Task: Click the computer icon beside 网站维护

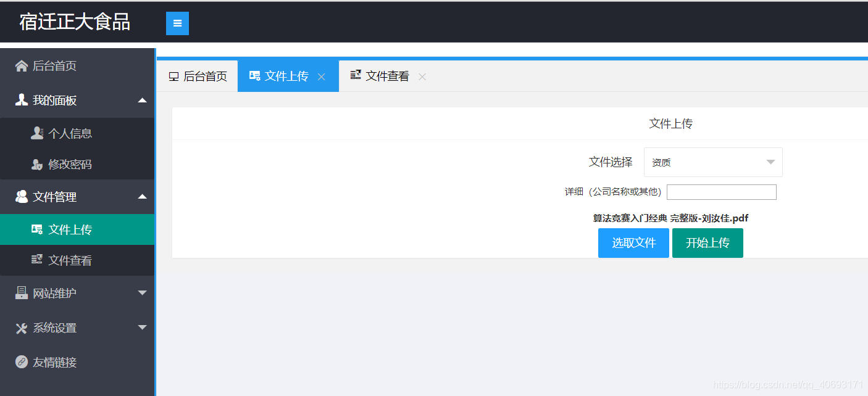Action: point(22,293)
